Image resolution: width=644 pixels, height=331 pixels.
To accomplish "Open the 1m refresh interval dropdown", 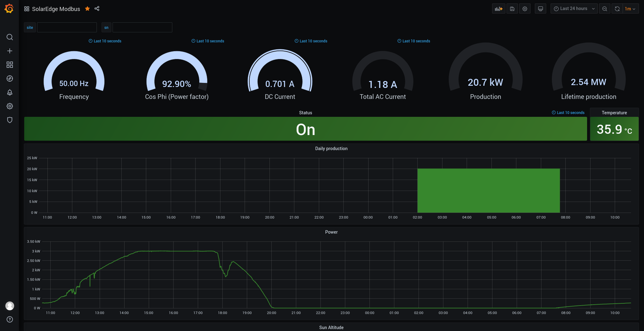I will (x=630, y=9).
